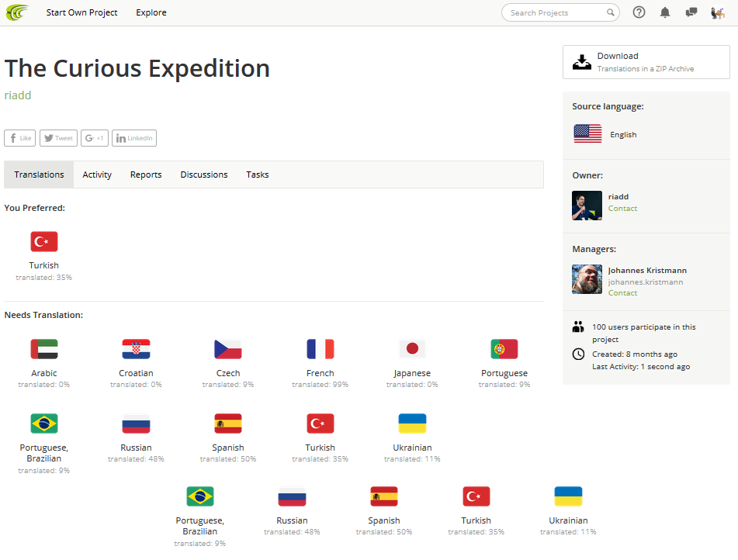Select the Portugal flag above Portuguese 9%
This screenshot has height=560, width=738.
(504, 349)
